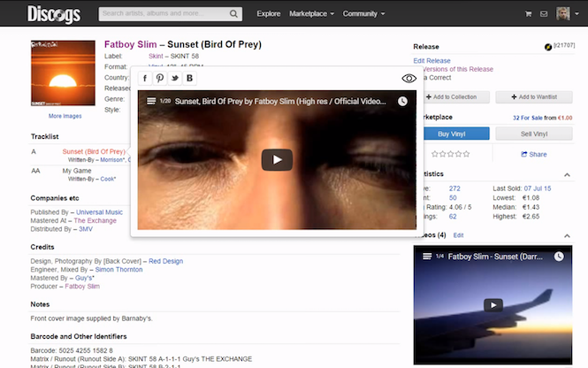Click the Sell Vinyl button

(534, 134)
